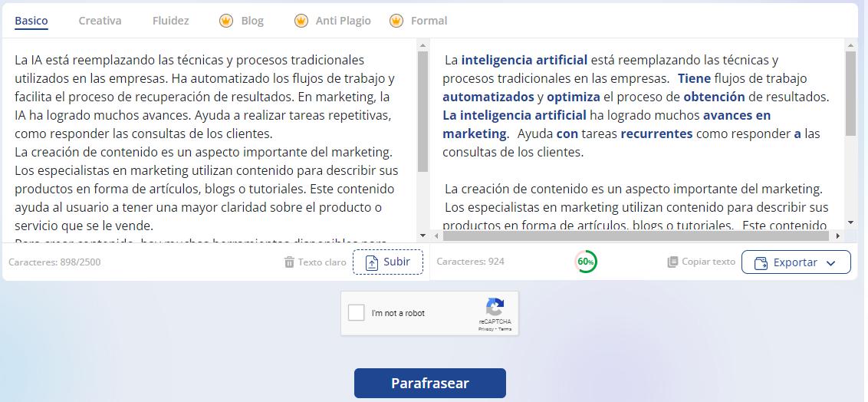Click the 60% circular progress indicator
This screenshot has height=402, width=868.
pos(586,262)
